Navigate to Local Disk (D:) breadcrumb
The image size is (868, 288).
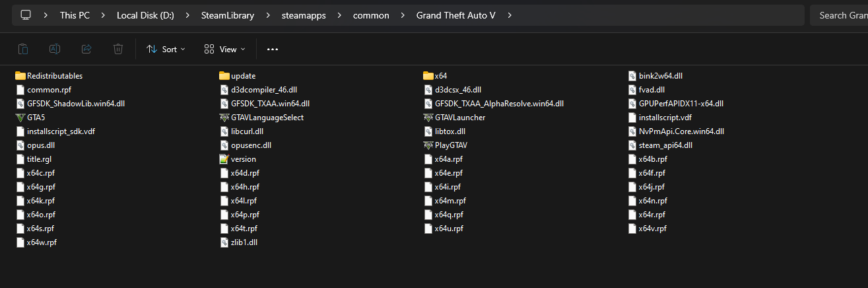(x=145, y=15)
